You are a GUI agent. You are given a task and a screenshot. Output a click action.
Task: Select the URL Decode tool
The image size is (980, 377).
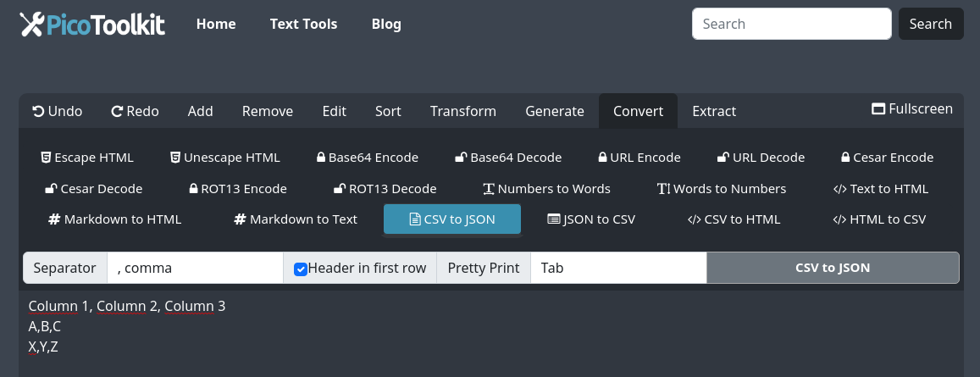pos(761,158)
